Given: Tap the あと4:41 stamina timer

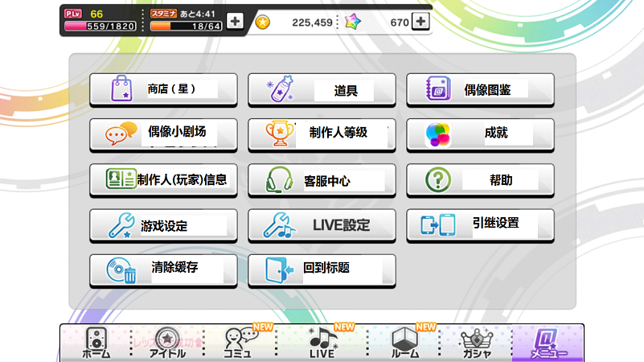Looking at the screenshot, I should tap(198, 14).
